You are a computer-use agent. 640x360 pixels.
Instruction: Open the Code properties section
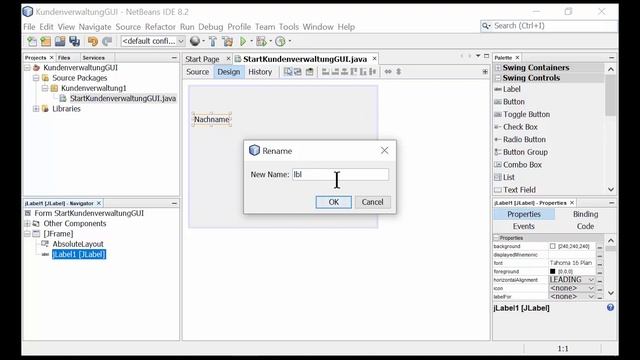click(585, 227)
